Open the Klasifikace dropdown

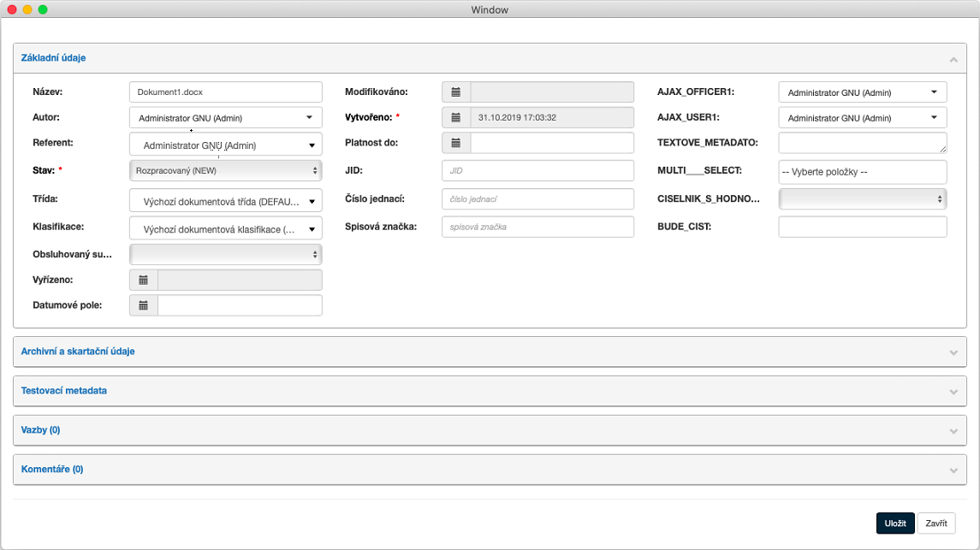(225, 229)
